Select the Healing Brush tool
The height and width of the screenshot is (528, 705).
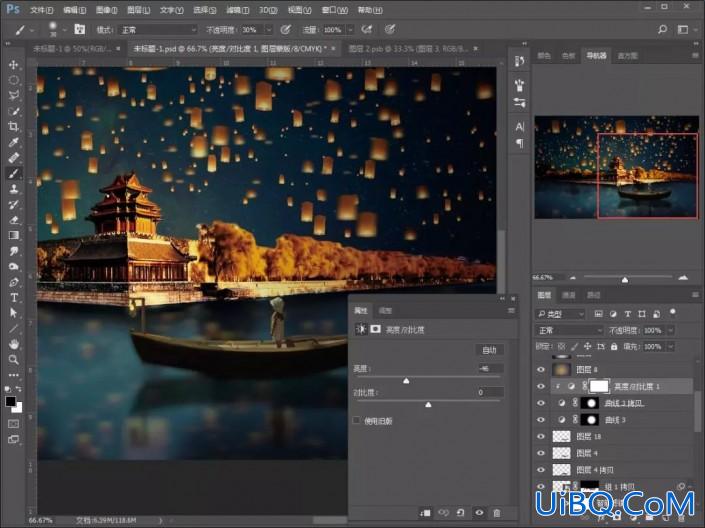pyautogui.click(x=13, y=157)
